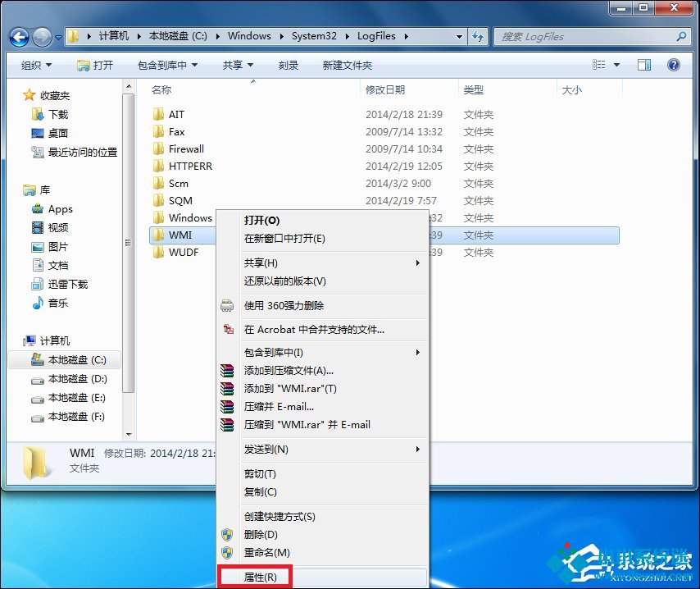Click the change view icon
Screen dimensions: 700x589
pos(598,65)
